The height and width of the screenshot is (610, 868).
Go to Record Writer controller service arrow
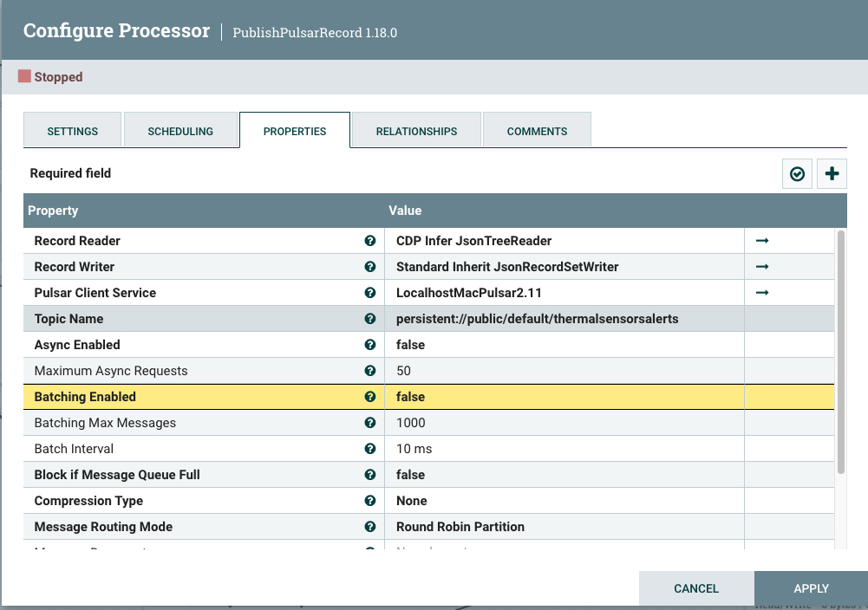(762, 267)
